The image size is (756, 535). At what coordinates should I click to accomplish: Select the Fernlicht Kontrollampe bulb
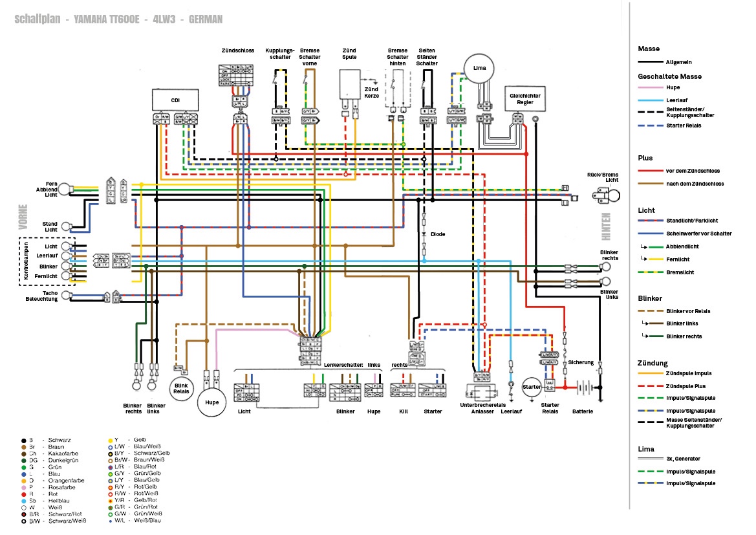[x=66, y=276]
